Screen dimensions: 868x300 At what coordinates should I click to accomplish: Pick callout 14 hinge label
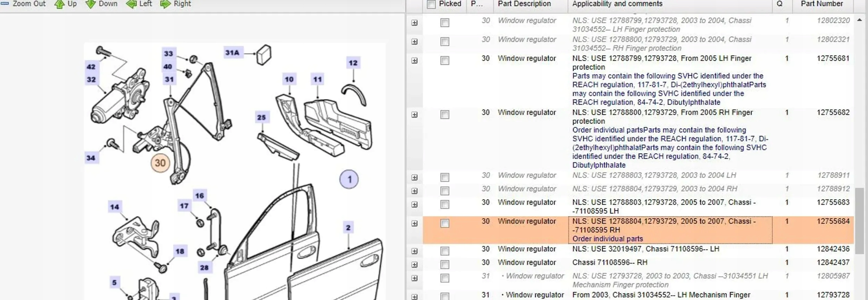tap(115, 207)
